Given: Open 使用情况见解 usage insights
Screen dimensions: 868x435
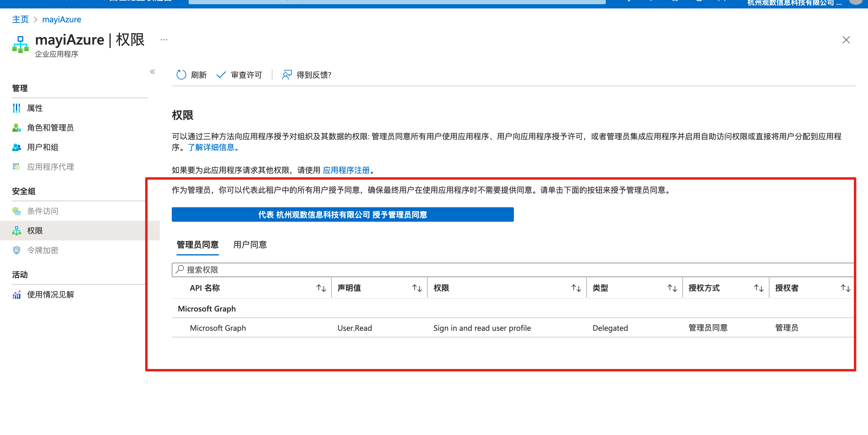Looking at the screenshot, I should click(x=50, y=295).
